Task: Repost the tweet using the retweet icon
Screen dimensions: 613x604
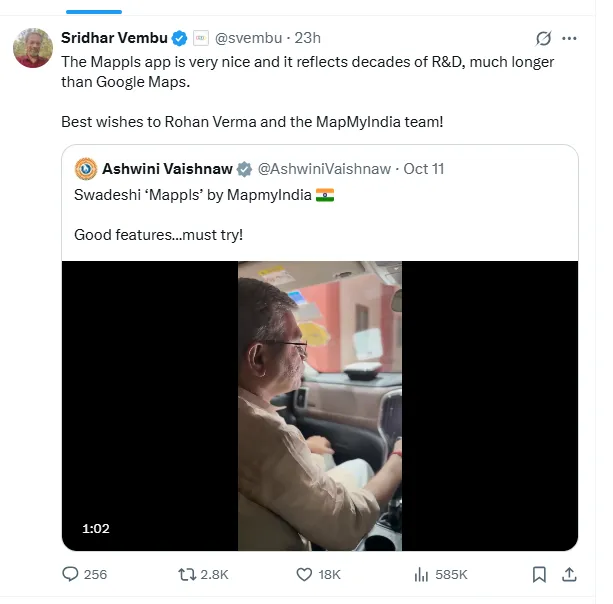Action: 187,574
